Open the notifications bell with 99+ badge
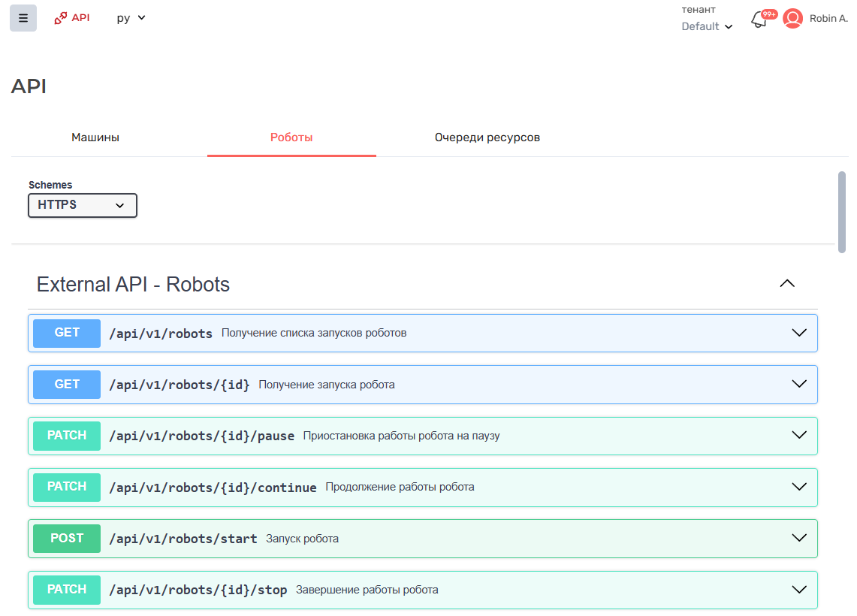 759,20
